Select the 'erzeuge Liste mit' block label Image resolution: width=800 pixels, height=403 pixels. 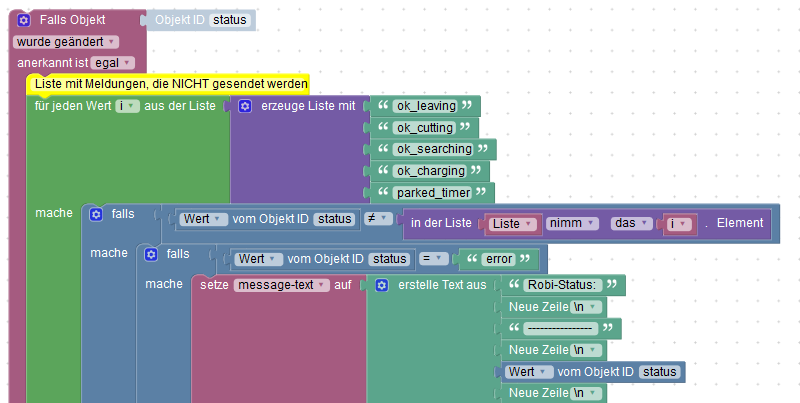[308, 106]
